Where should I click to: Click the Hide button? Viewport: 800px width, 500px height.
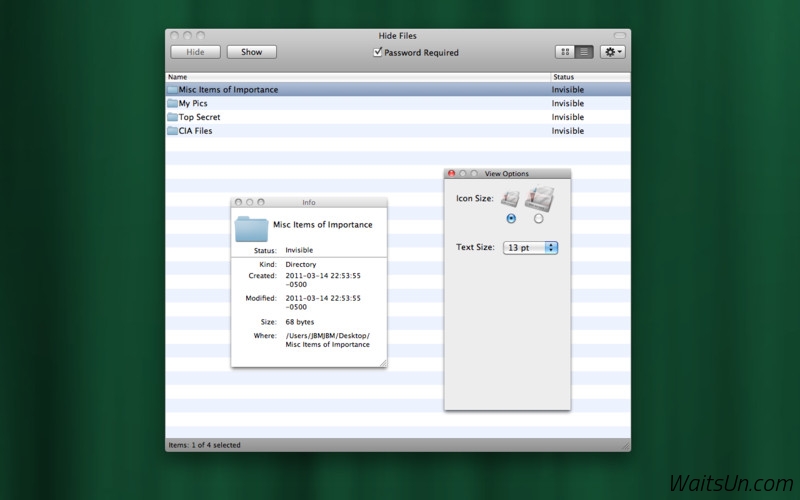coord(195,52)
